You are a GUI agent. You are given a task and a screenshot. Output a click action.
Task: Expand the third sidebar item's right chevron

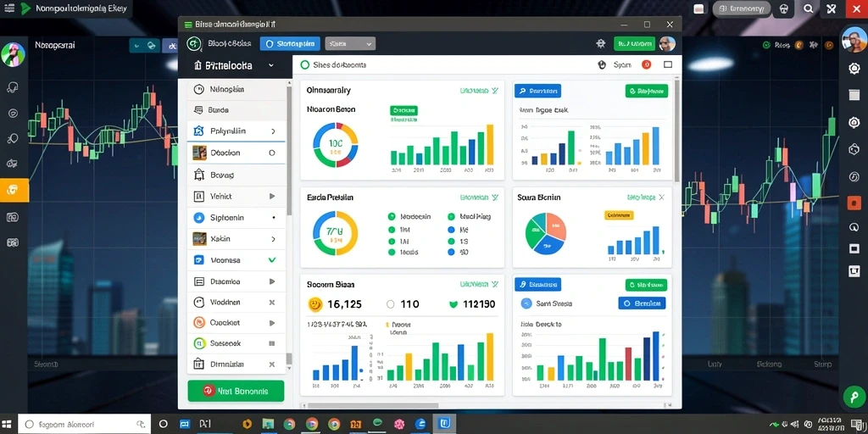point(273,131)
